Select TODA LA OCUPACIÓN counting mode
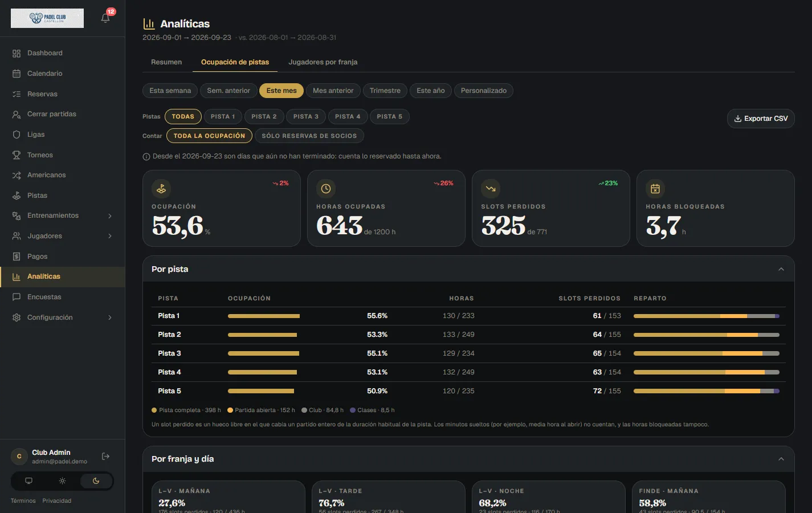The image size is (812, 513). click(x=209, y=136)
